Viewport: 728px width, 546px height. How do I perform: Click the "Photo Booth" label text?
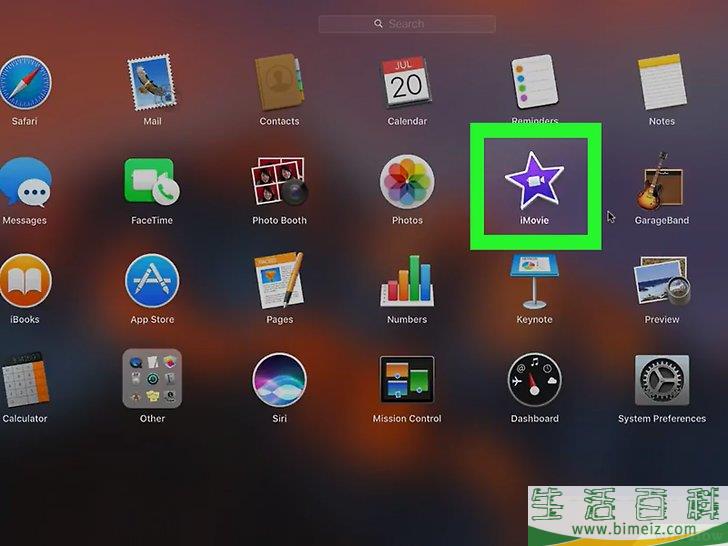[279, 221]
